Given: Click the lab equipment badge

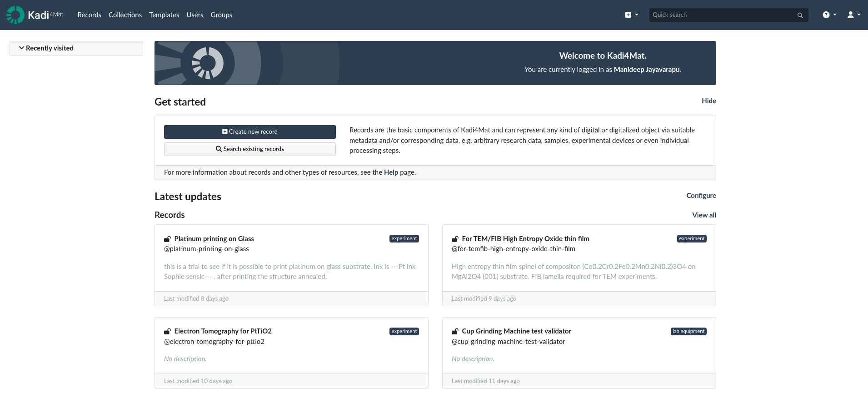Looking at the screenshot, I should click(x=688, y=332).
